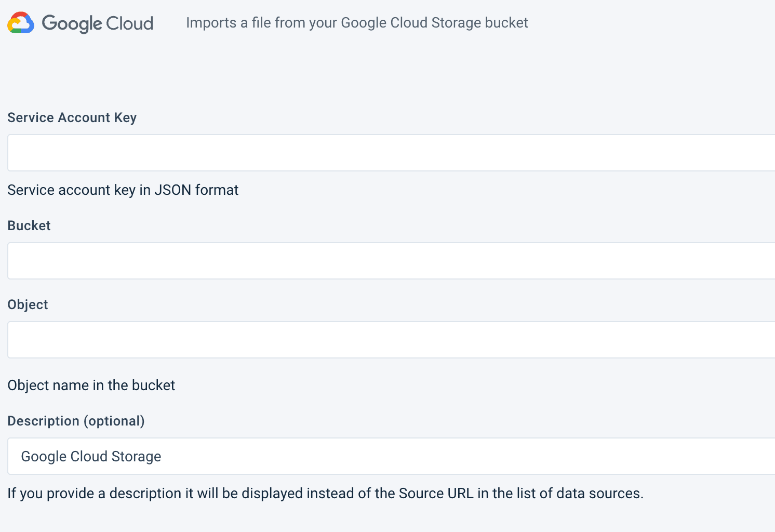Focus the Object input field
The image size is (775, 532).
(x=390, y=340)
